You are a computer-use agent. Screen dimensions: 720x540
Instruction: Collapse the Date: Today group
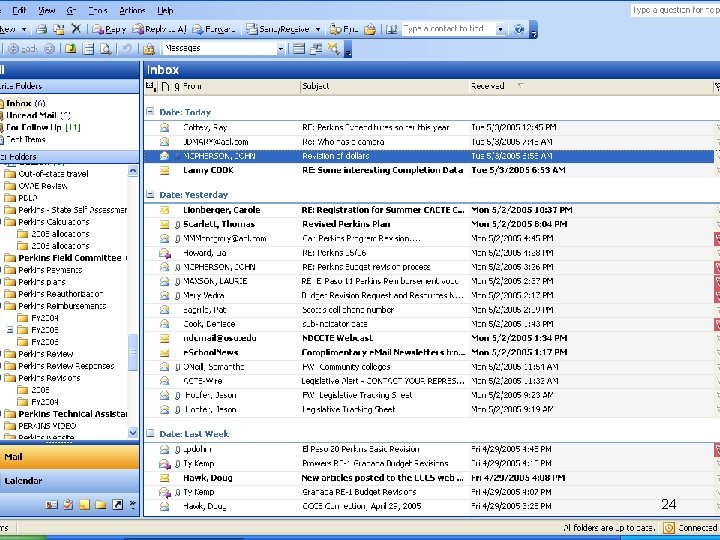(x=150, y=112)
